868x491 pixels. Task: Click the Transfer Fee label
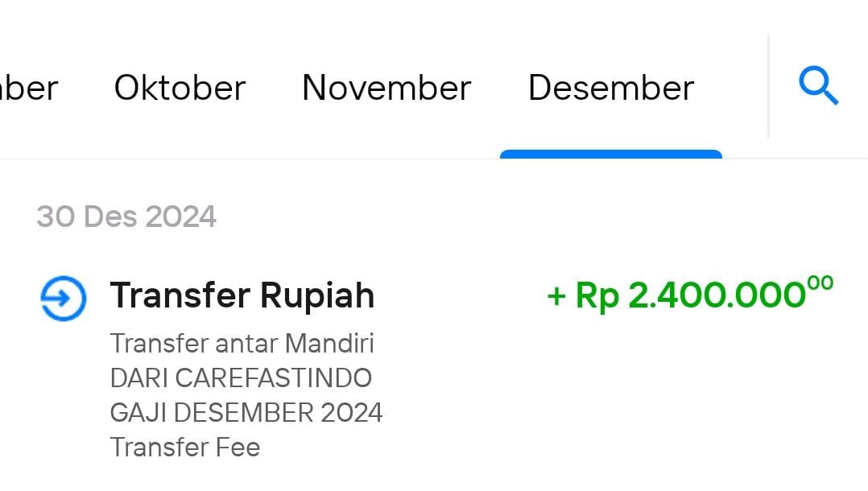tap(185, 448)
